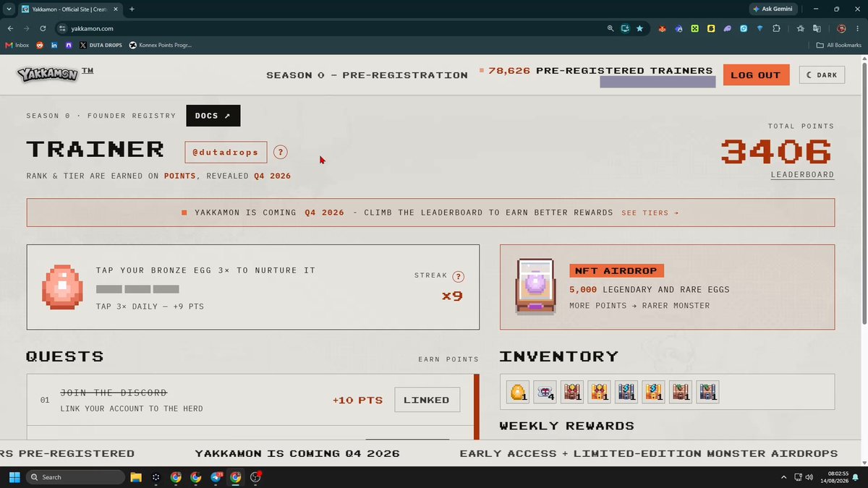Open the tab search dropdown arrow
Screen dimensions: 868x488
pos(8,9)
